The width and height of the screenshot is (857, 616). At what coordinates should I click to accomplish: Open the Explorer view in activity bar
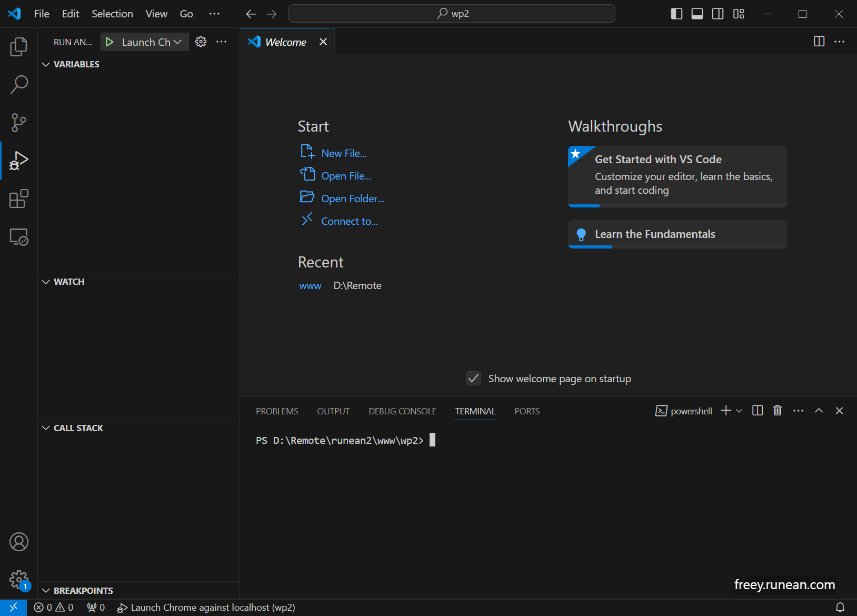19,47
